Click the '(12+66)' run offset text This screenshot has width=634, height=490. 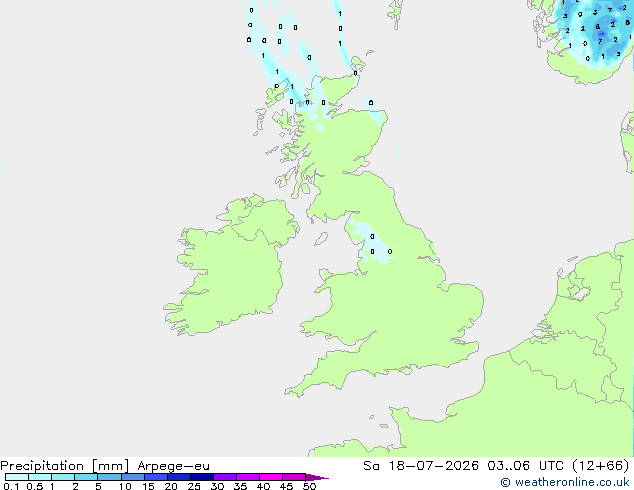pyautogui.click(x=600, y=465)
